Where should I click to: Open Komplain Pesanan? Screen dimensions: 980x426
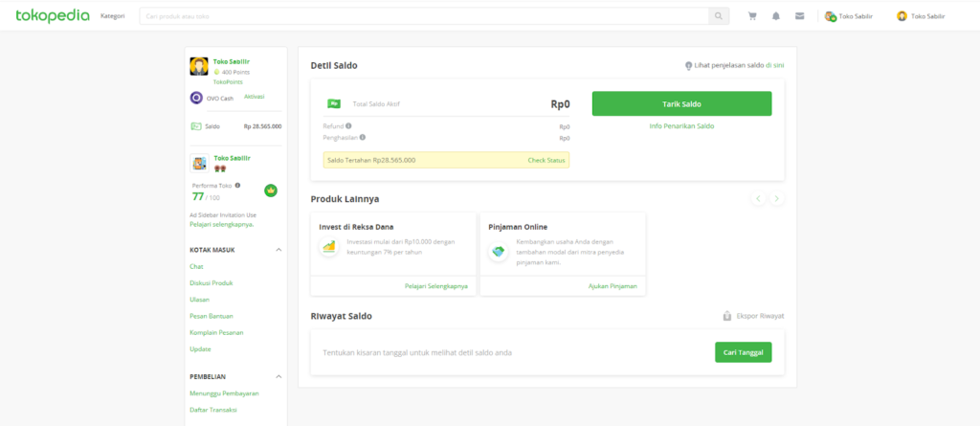click(x=217, y=332)
